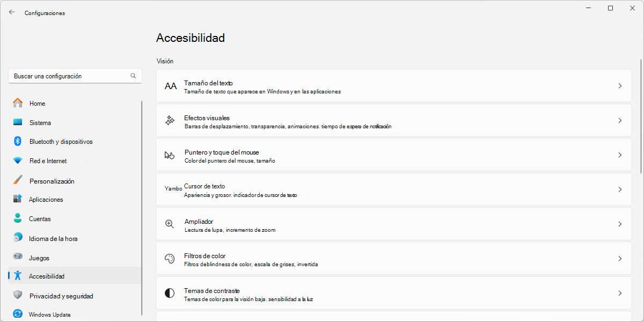Maximize the Configuraciones window

(x=610, y=8)
